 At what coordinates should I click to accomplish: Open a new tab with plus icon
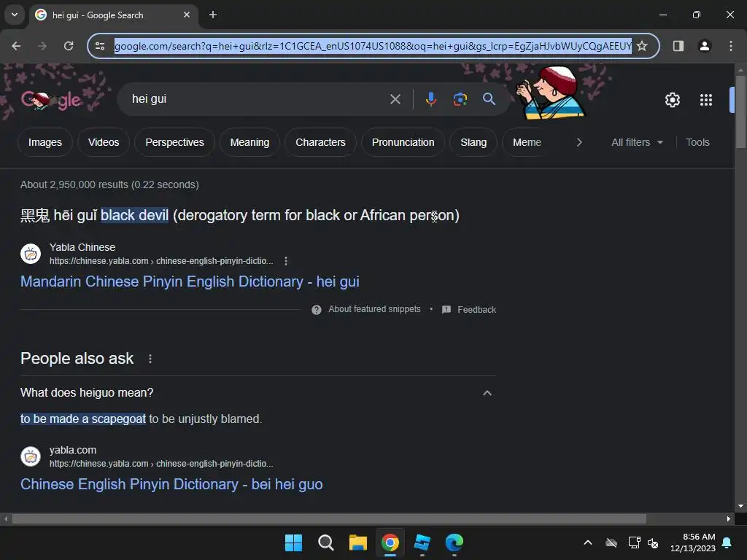tap(213, 15)
